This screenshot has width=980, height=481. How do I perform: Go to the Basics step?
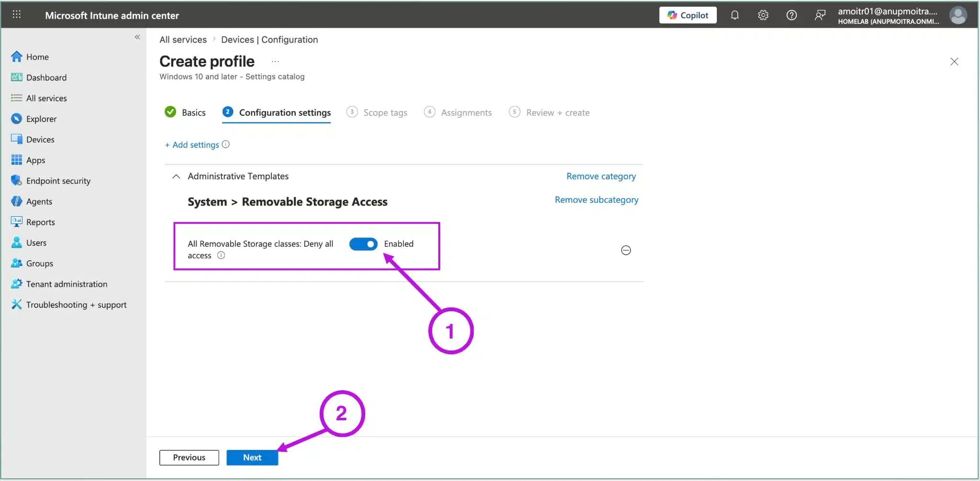(185, 112)
